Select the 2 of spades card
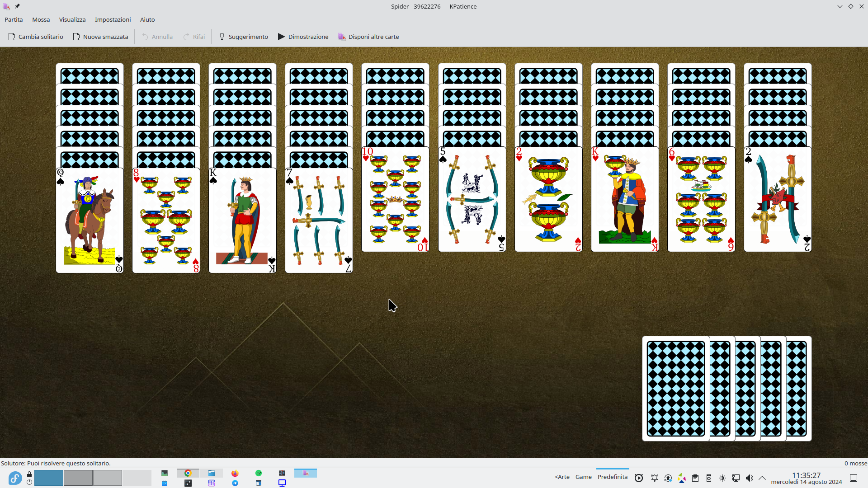The image size is (868, 488). 778,199
